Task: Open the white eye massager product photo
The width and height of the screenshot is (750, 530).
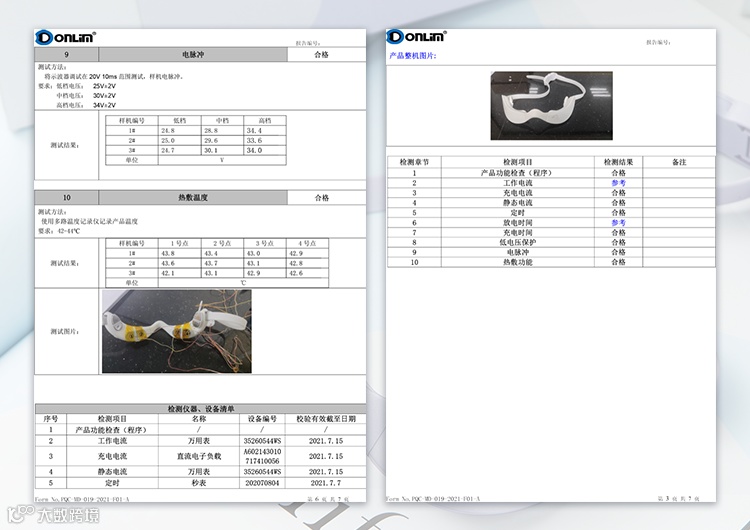Action: pos(551,106)
